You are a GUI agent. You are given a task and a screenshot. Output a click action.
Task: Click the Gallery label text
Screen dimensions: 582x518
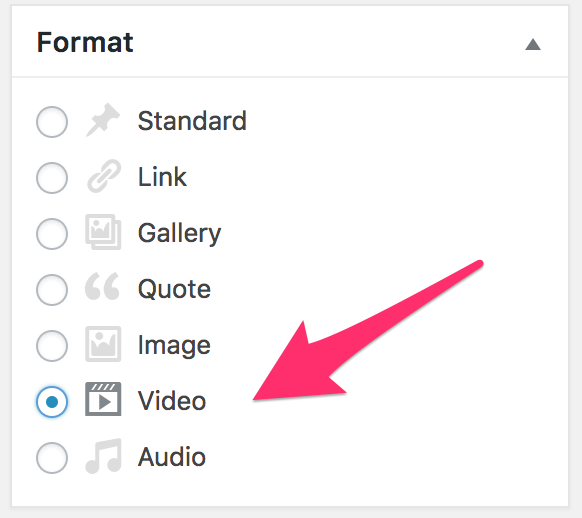click(x=179, y=235)
